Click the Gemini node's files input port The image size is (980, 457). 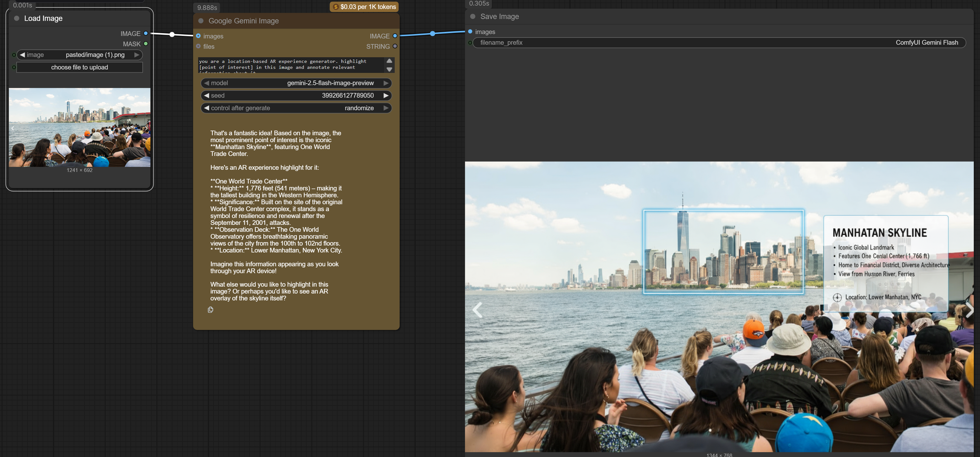tap(198, 47)
